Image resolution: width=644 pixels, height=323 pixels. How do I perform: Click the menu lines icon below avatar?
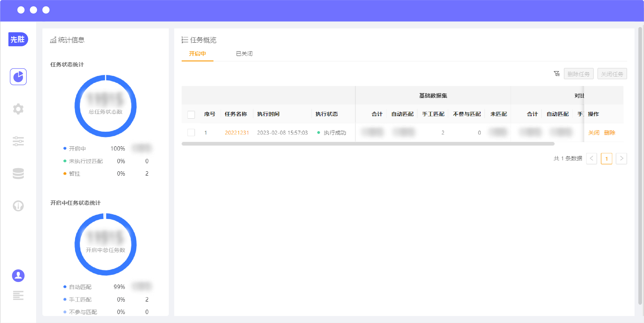point(18,295)
